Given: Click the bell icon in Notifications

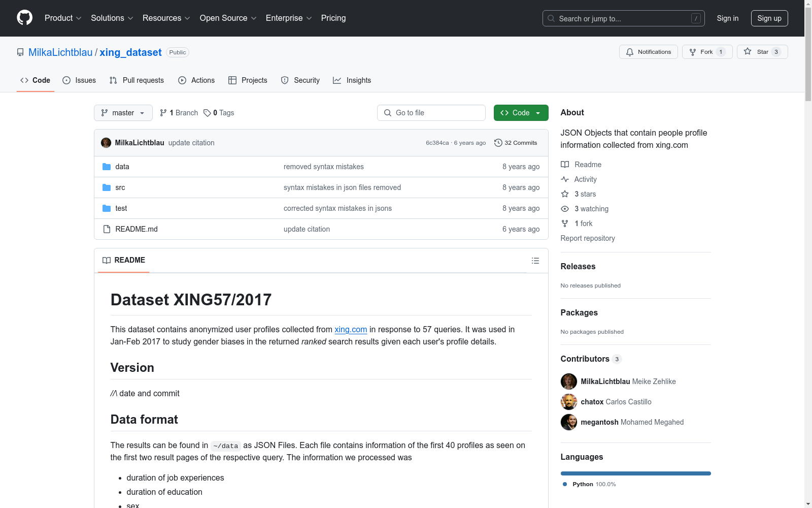Looking at the screenshot, I should click(x=630, y=52).
